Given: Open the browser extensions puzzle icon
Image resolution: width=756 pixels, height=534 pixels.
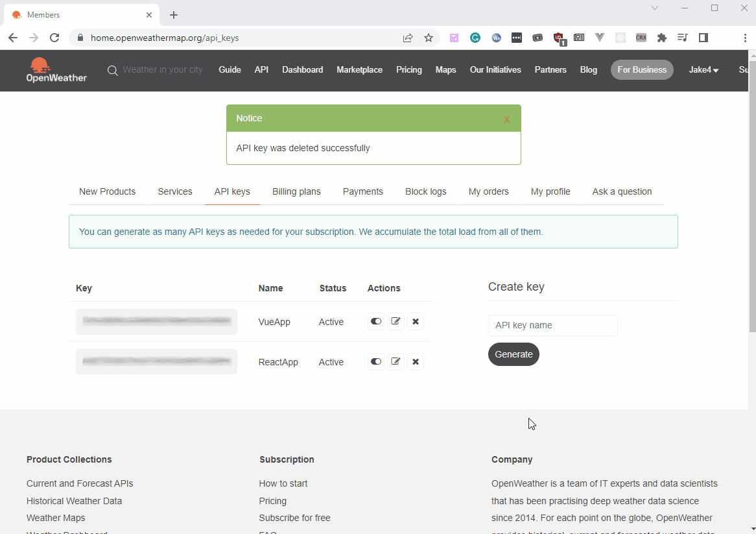Looking at the screenshot, I should 662,38.
